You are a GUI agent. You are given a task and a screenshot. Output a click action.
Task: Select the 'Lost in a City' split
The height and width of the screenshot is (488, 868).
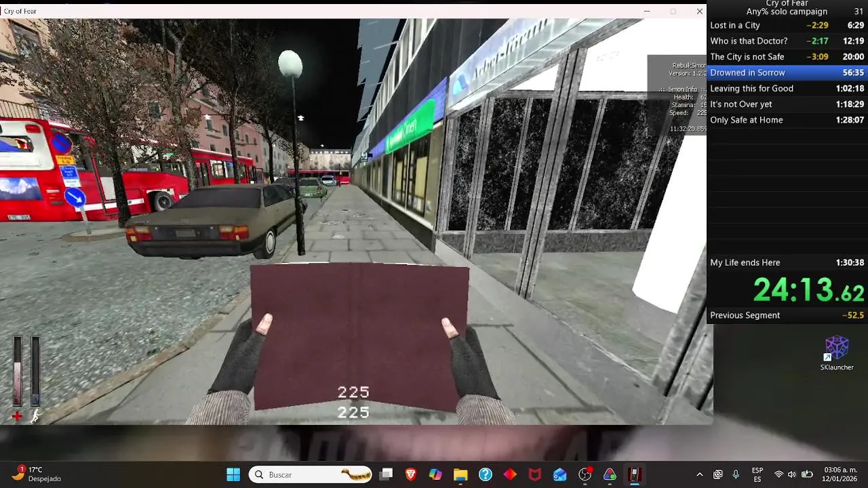click(787, 25)
